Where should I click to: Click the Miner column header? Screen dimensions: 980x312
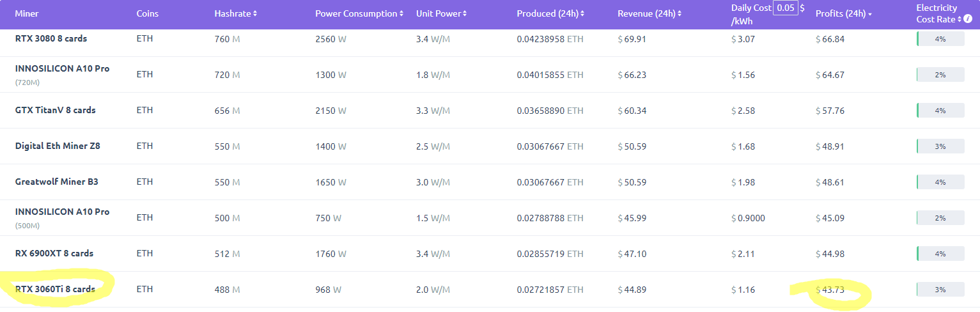tap(27, 13)
